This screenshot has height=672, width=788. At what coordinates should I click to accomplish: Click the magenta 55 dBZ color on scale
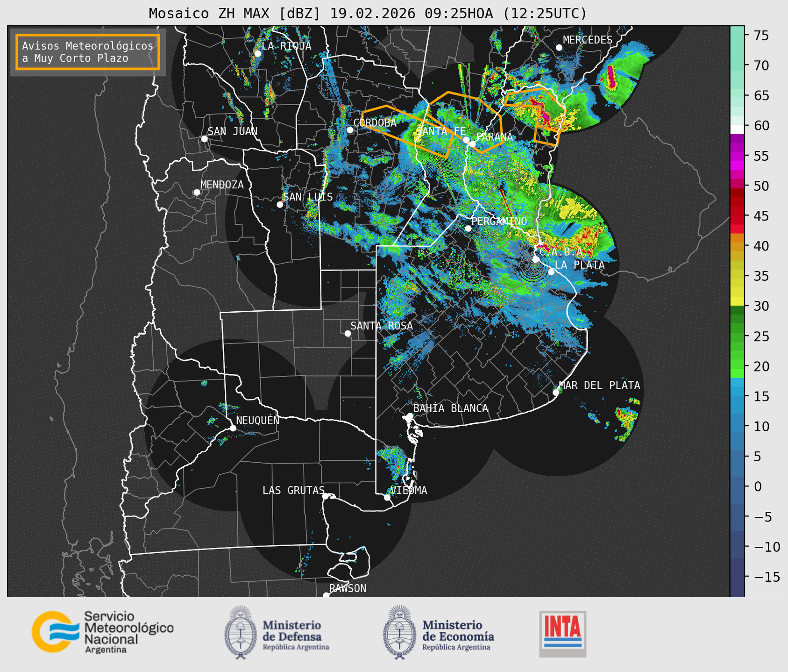pos(737,156)
